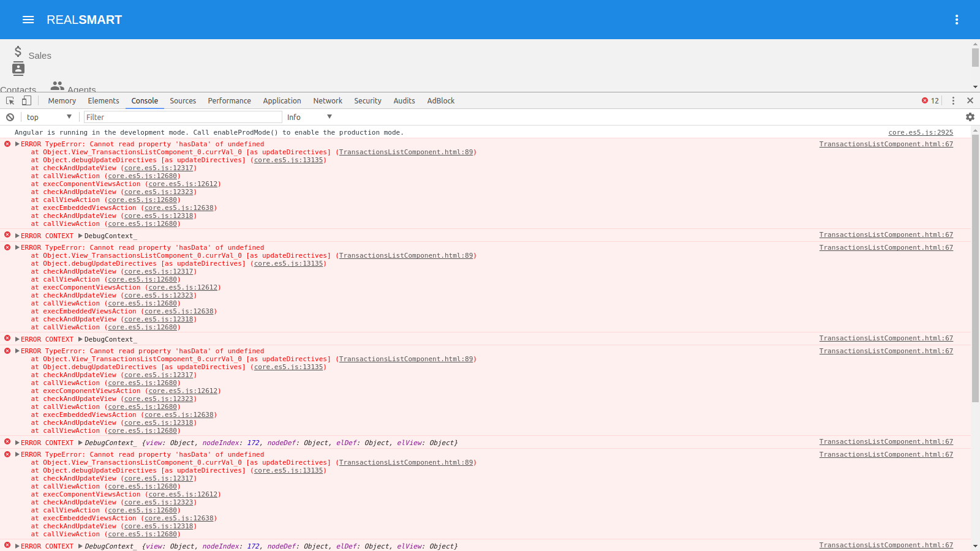Expand the DebugContext_ object details
Viewport: 980px width, 551px height.
(x=79, y=236)
